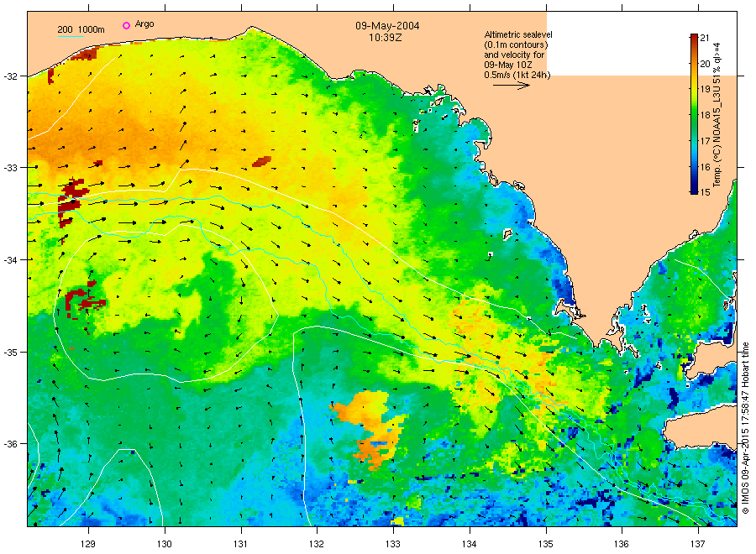Click the latitude axis label '-33'
The image size is (756, 554).
pyautogui.click(x=10, y=168)
